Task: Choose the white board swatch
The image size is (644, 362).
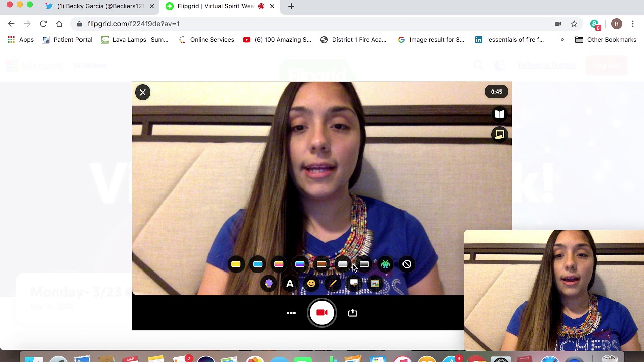Action: coord(343,264)
